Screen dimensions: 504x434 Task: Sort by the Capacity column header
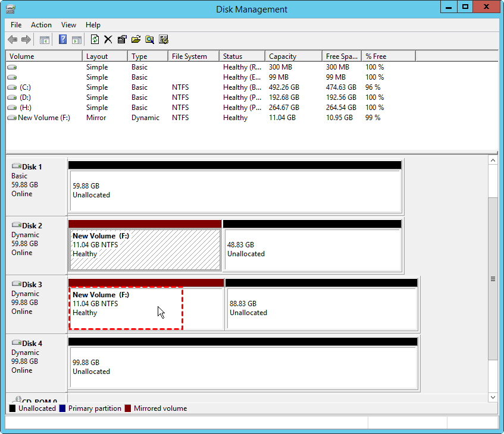(x=293, y=56)
